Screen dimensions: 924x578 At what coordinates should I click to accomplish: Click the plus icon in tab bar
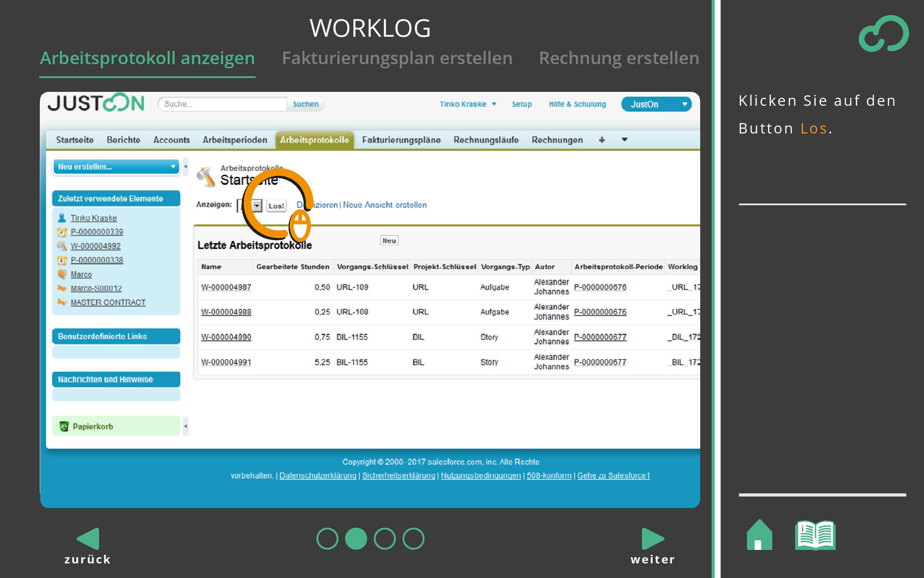point(601,140)
